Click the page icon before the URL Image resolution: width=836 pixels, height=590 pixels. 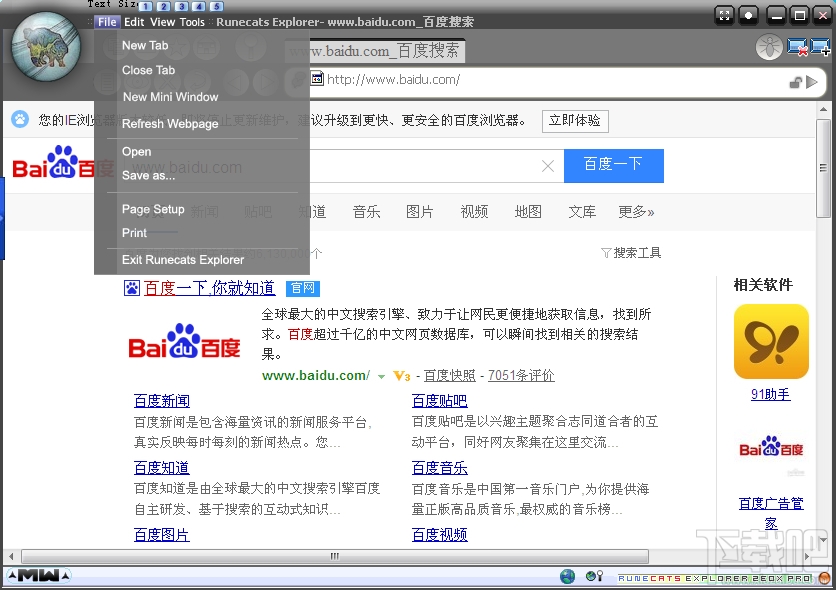[x=317, y=79]
